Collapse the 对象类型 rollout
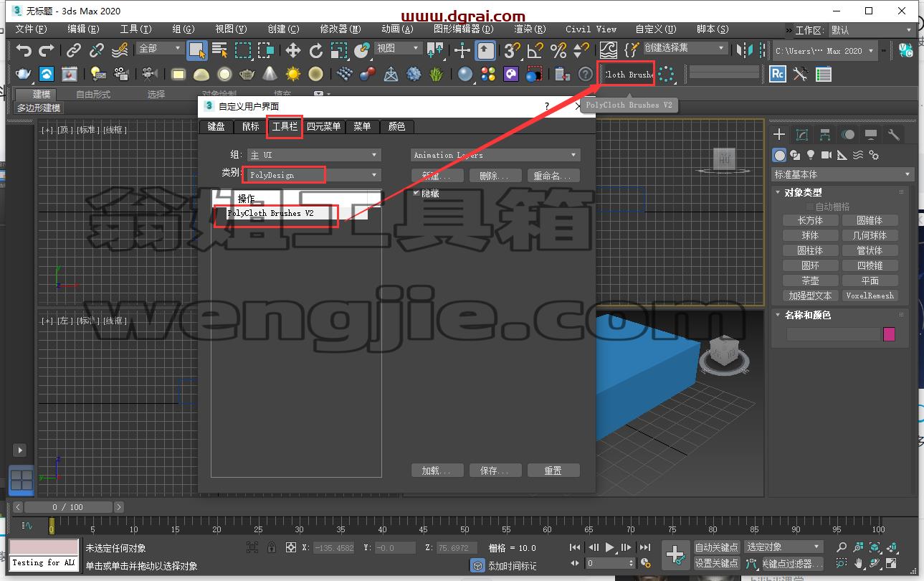 (x=803, y=192)
